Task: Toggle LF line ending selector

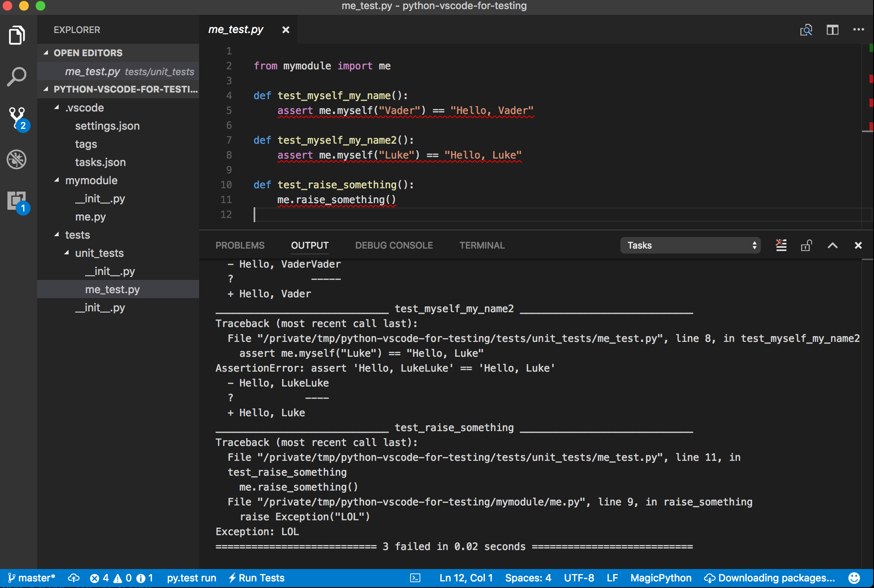Action: coord(612,578)
